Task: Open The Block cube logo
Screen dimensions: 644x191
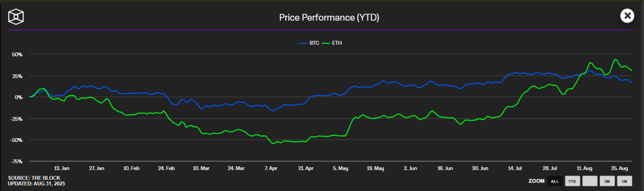Action: pyautogui.click(x=16, y=17)
